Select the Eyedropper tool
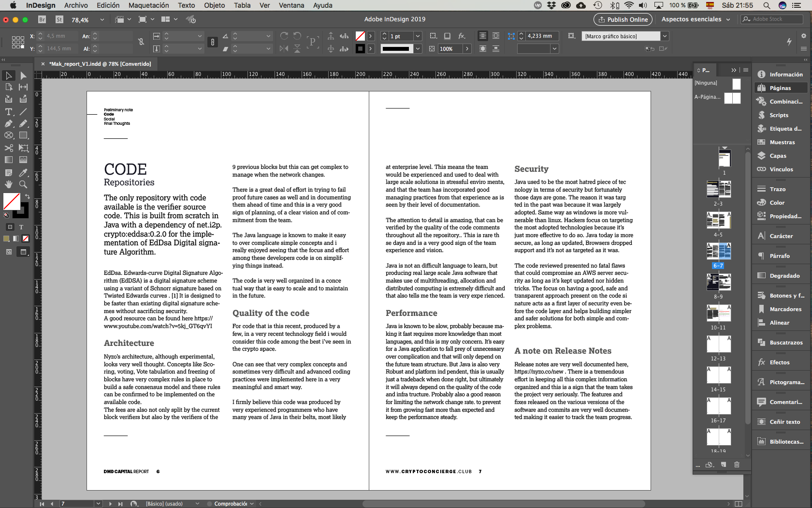 pos(23,173)
